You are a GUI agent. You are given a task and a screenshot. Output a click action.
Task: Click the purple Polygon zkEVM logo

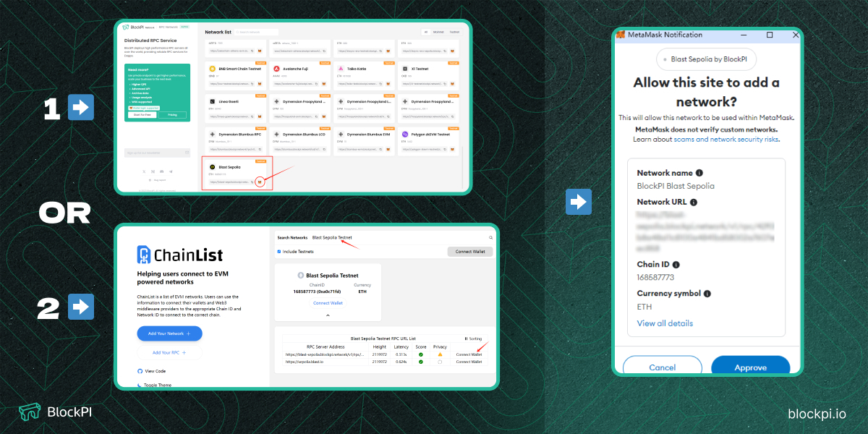(405, 134)
